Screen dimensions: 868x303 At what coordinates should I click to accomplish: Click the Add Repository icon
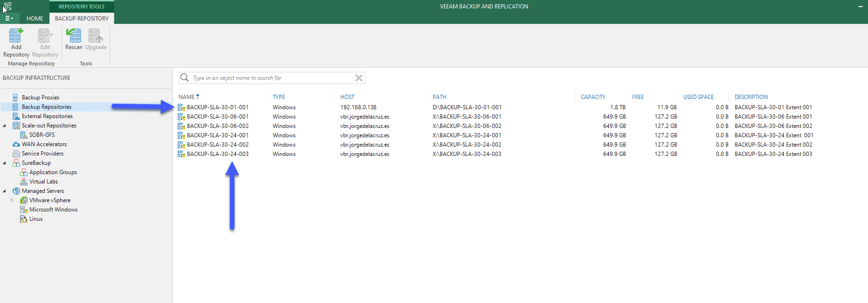pyautogui.click(x=16, y=35)
